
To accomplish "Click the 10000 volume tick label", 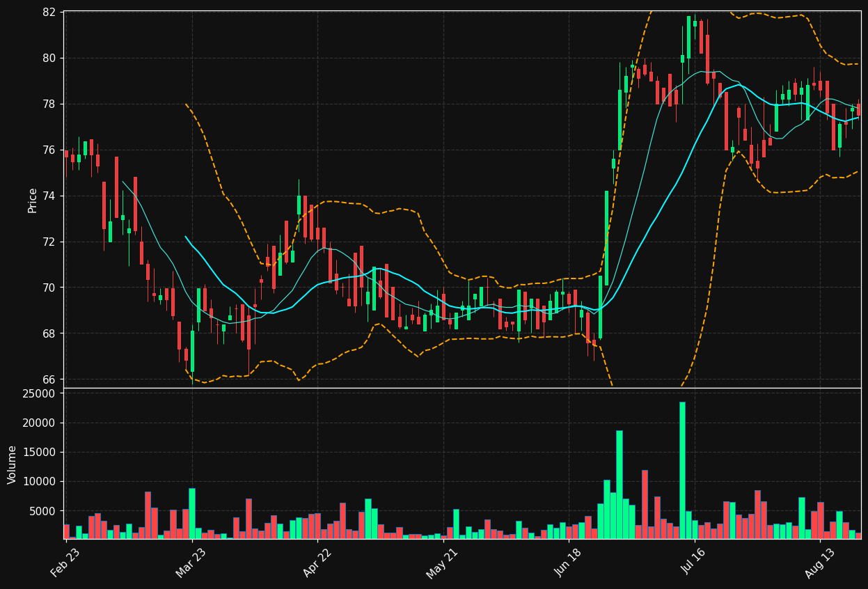I will click(x=40, y=481).
